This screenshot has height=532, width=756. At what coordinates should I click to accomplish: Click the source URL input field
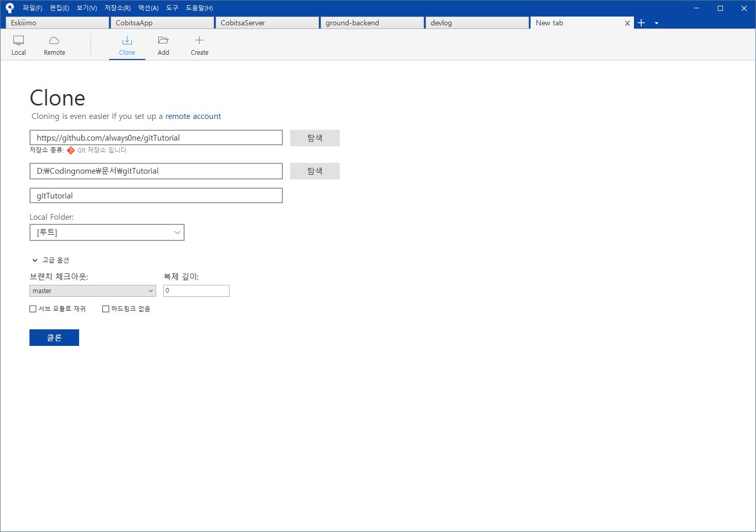(x=156, y=138)
